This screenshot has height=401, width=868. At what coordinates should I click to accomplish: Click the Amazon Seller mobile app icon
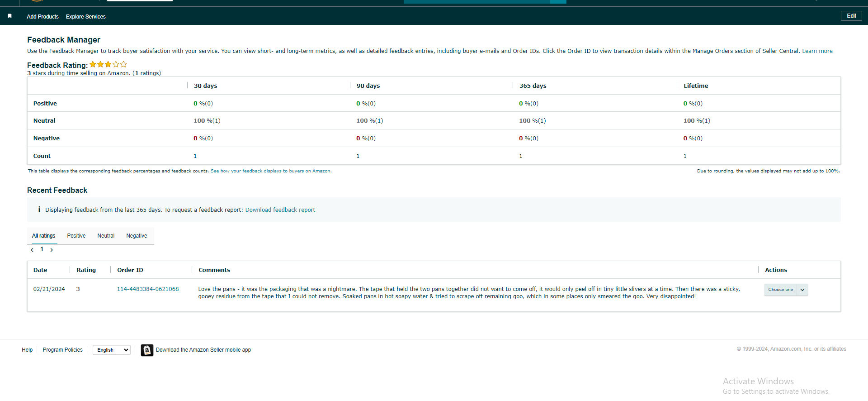coord(147,350)
